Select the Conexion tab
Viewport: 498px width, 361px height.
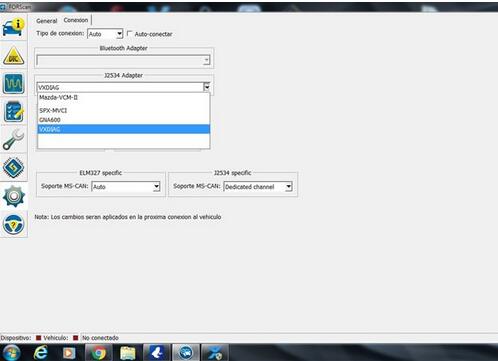click(76, 20)
